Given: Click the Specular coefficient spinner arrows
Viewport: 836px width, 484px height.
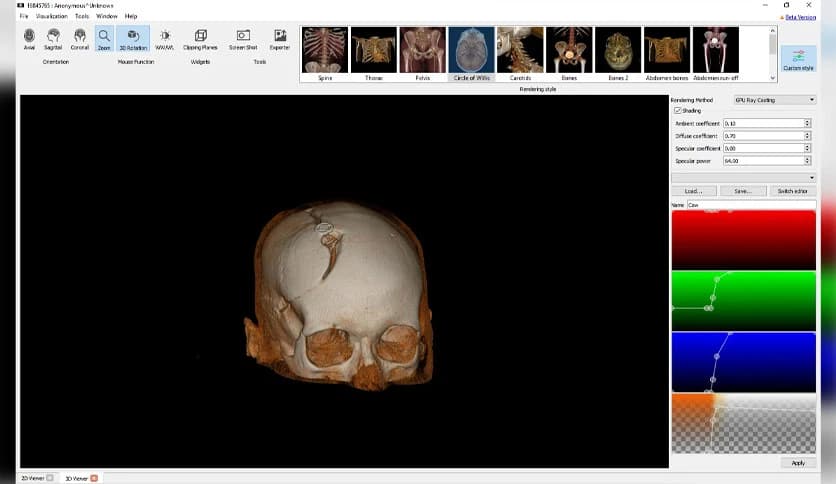Looking at the screenshot, I should [807, 148].
